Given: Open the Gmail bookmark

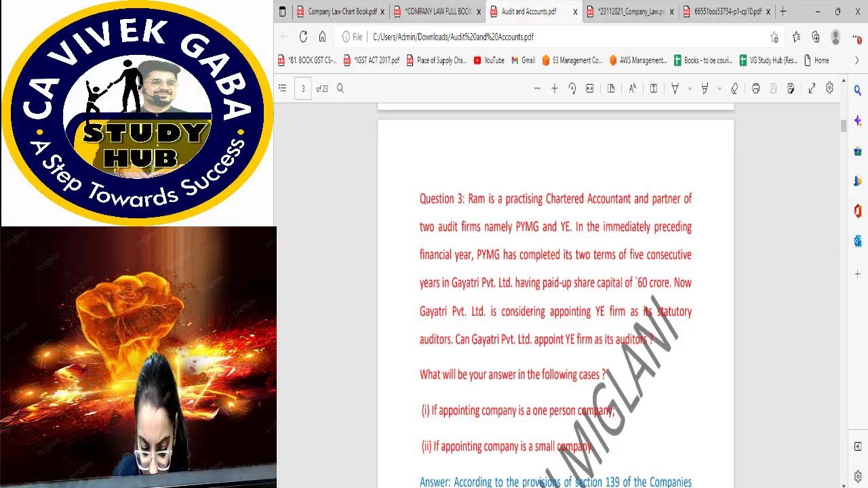Looking at the screenshot, I should (x=524, y=60).
